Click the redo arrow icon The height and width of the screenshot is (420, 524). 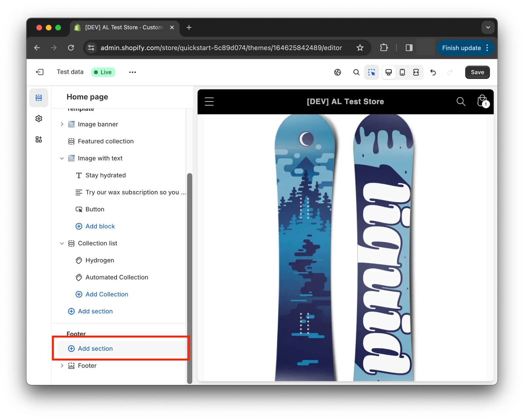pos(450,72)
